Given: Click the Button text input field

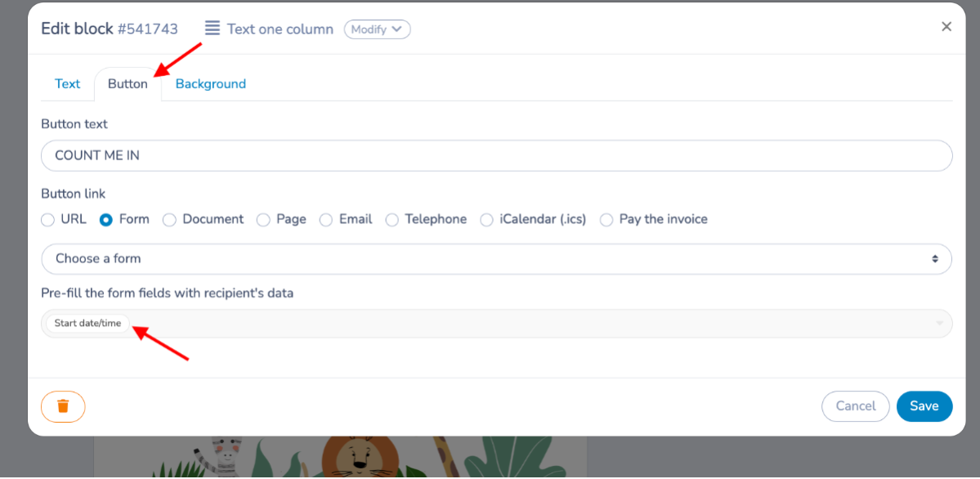Looking at the screenshot, I should click(x=497, y=155).
